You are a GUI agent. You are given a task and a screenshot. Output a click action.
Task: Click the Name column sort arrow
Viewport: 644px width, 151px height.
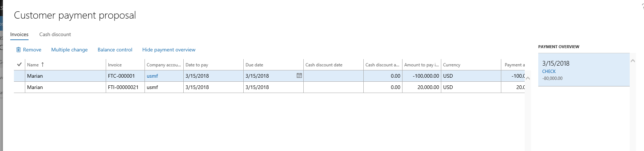coord(42,65)
